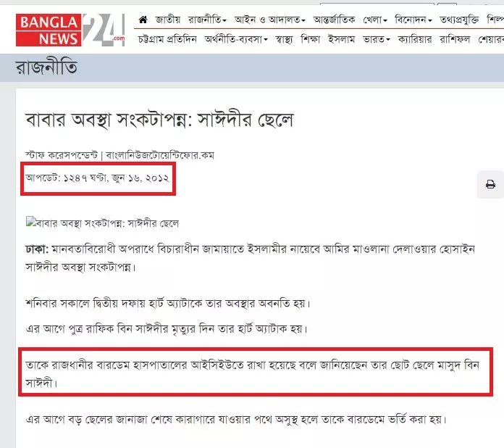Expand the আইন ও আদালত dropdown
This screenshot has height=448, width=504.
coord(270,20)
